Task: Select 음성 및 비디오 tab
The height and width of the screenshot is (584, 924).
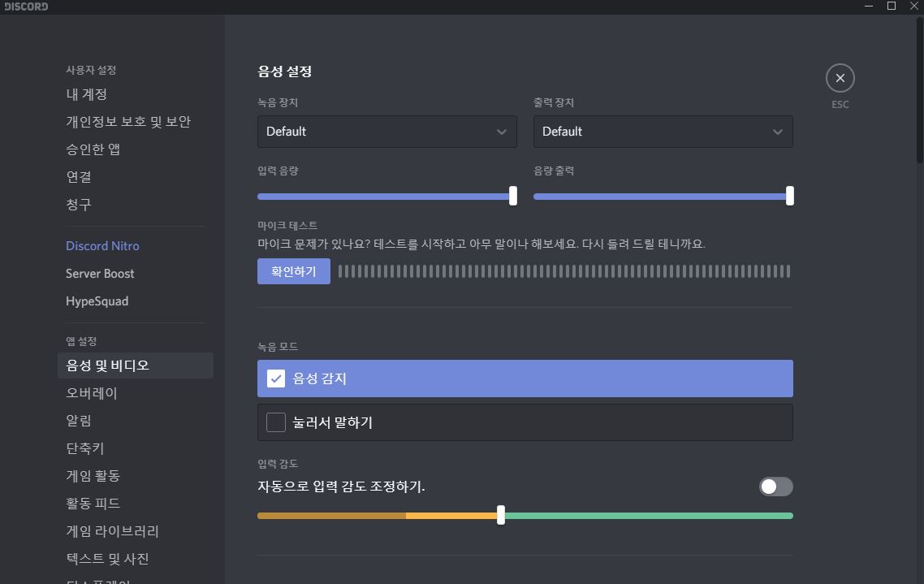Action: coord(136,366)
